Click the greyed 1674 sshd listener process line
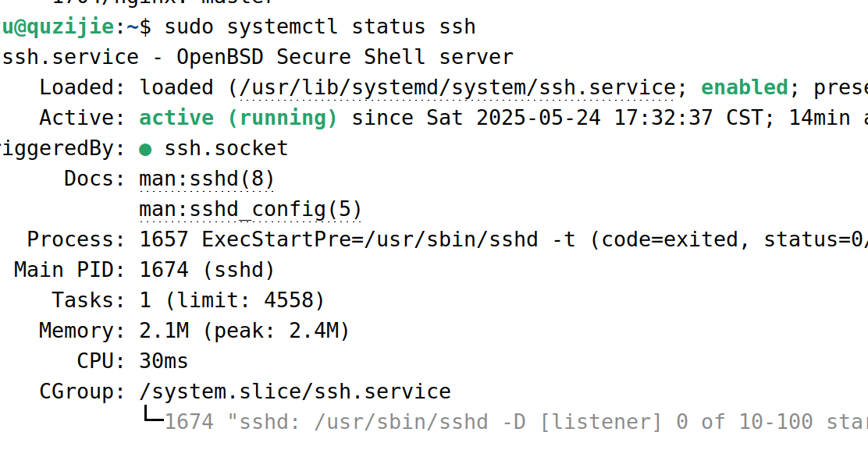Screen dimensions: 868x464 [x=516, y=422]
